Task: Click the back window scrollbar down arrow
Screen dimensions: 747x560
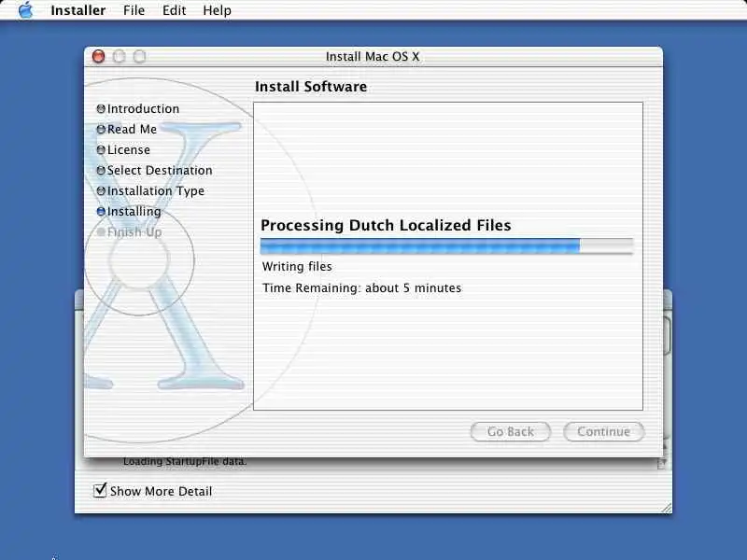Action: [662, 462]
